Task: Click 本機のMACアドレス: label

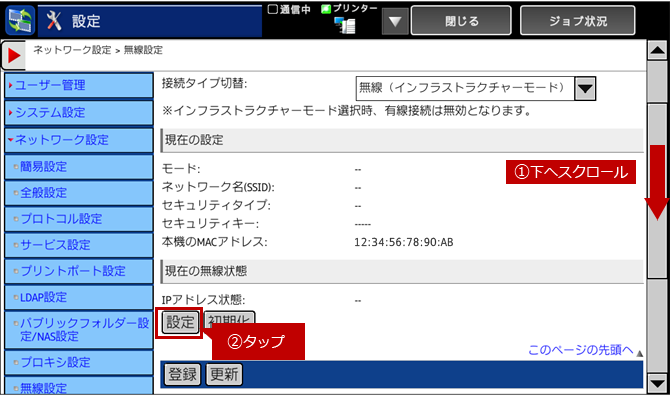Action: pyautogui.click(x=215, y=242)
